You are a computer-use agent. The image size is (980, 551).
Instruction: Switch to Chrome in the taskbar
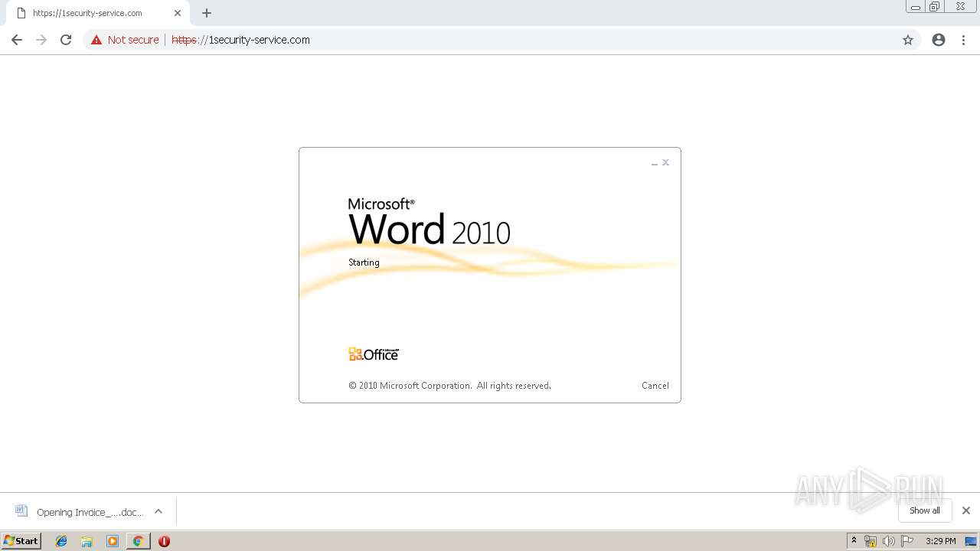(138, 541)
